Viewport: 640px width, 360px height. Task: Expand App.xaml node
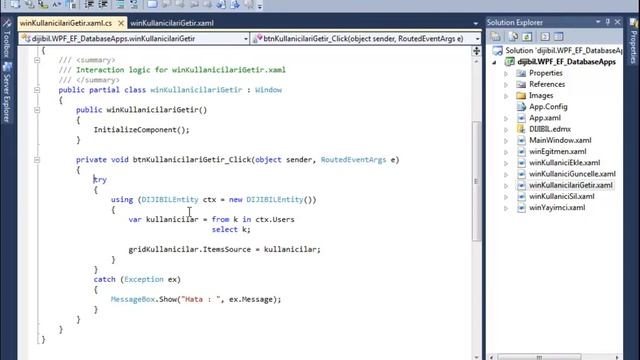pyautogui.click(x=506, y=118)
